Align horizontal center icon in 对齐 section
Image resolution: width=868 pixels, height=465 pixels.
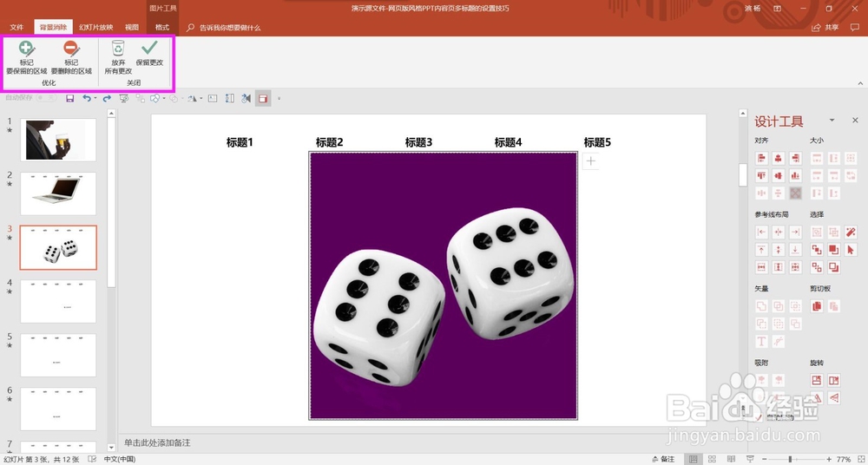pos(779,158)
